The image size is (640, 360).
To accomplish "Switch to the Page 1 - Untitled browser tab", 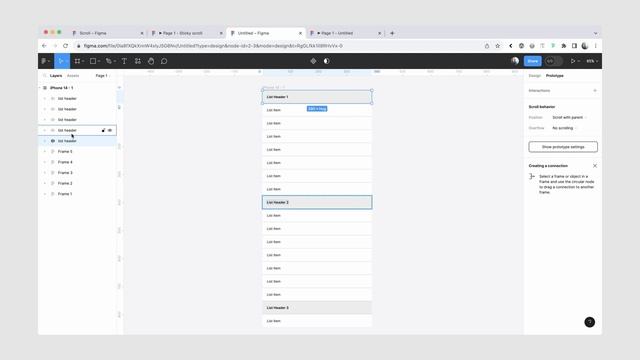I will (345, 33).
